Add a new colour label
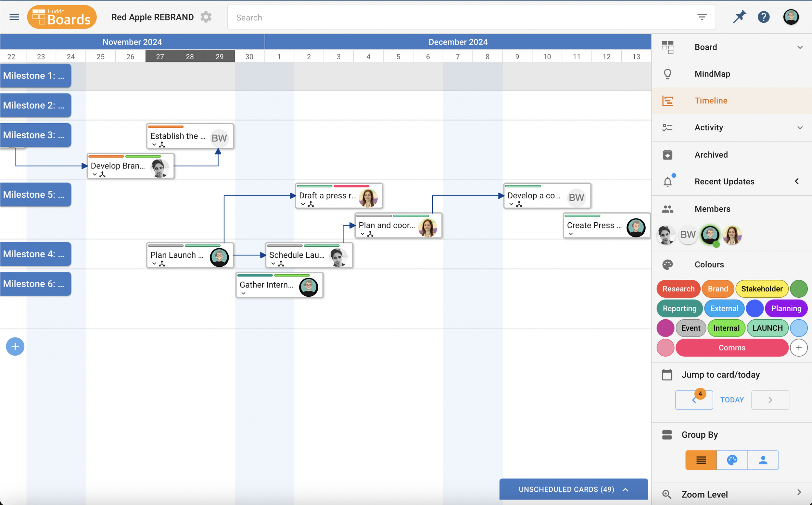This screenshot has width=812, height=505. coord(799,348)
